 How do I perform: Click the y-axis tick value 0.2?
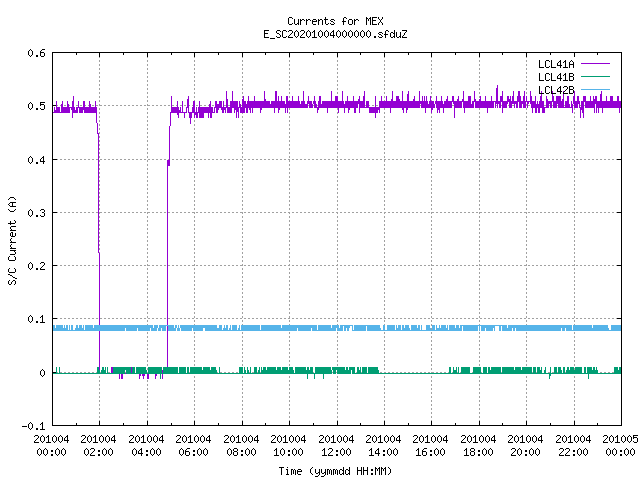point(36,266)
